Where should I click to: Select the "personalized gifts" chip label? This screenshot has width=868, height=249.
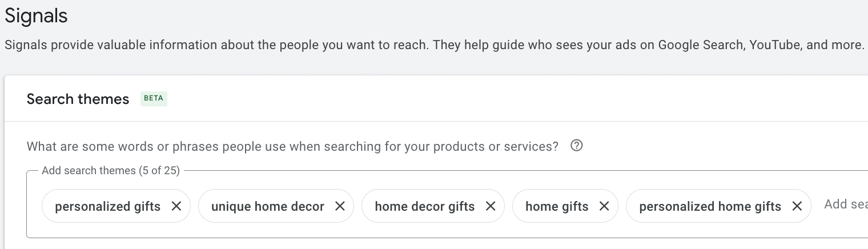[107, 206]
